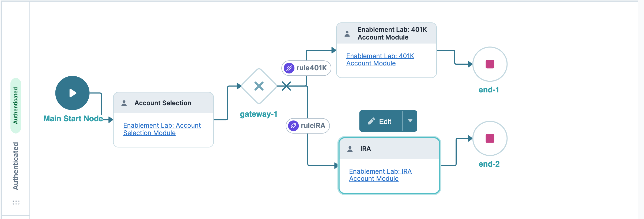Select the end-2 stop node icon
Viewport: 644px width, 219px height.
490,138
